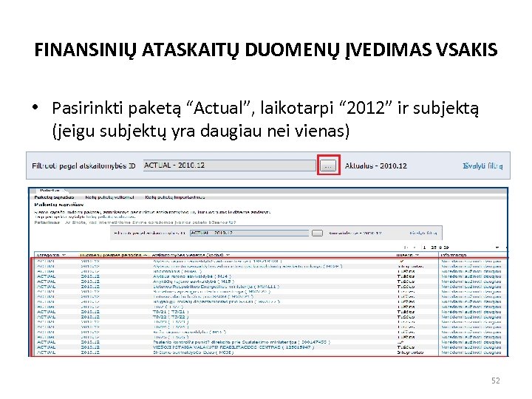Click the 'ACTUAL - 2010.12' filter input field
532x399 pixels.
pyautogui.click(x=229, y=166)
